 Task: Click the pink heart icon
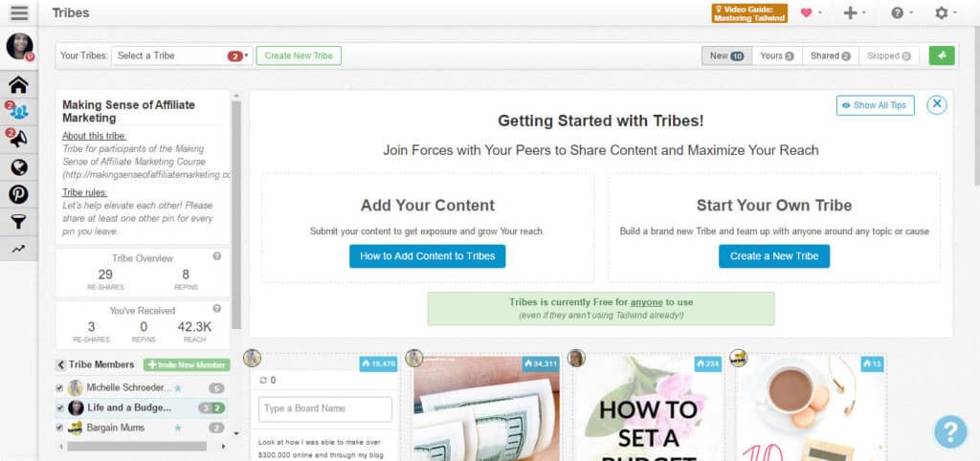[x=806, y=12]
